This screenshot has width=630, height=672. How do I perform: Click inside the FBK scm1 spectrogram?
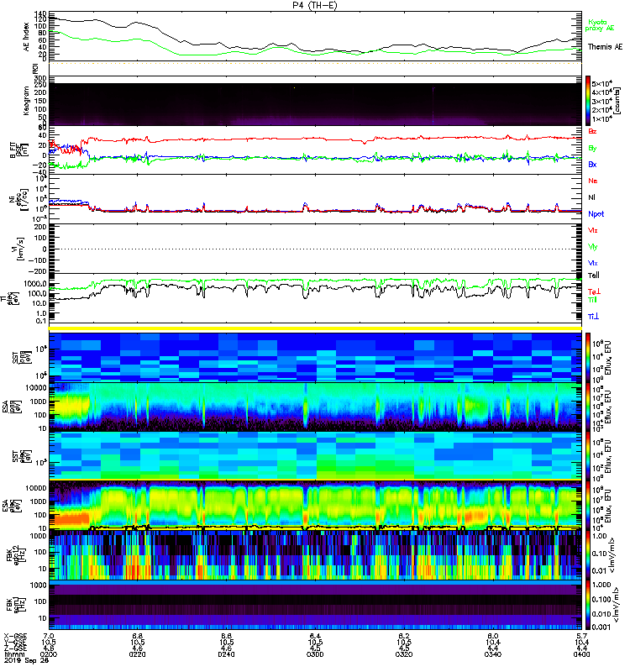click(316, 605)
